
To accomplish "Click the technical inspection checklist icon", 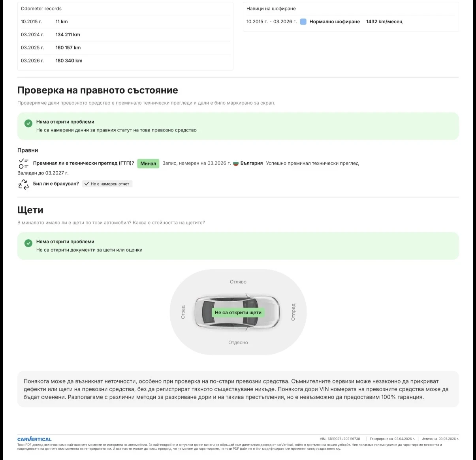I will click(24, 163).
